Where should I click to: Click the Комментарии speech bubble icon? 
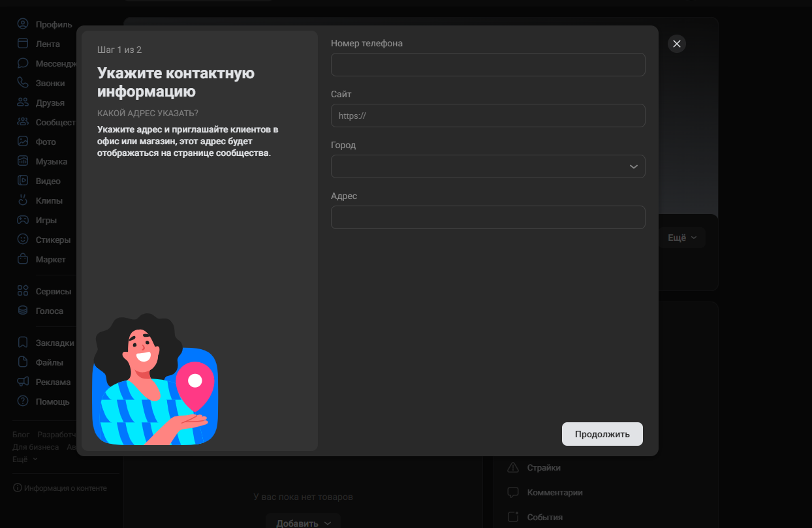pos(513,492)
